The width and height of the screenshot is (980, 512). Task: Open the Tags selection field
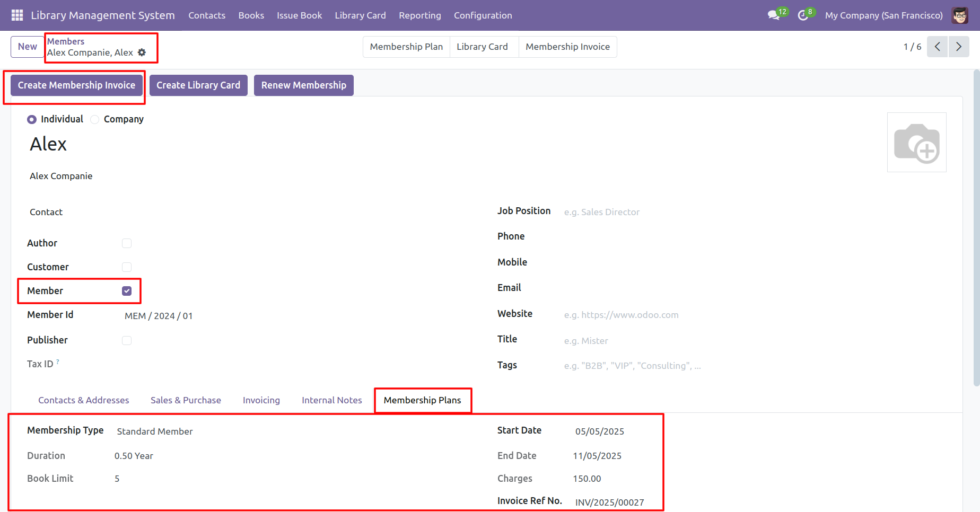[636, 366]
